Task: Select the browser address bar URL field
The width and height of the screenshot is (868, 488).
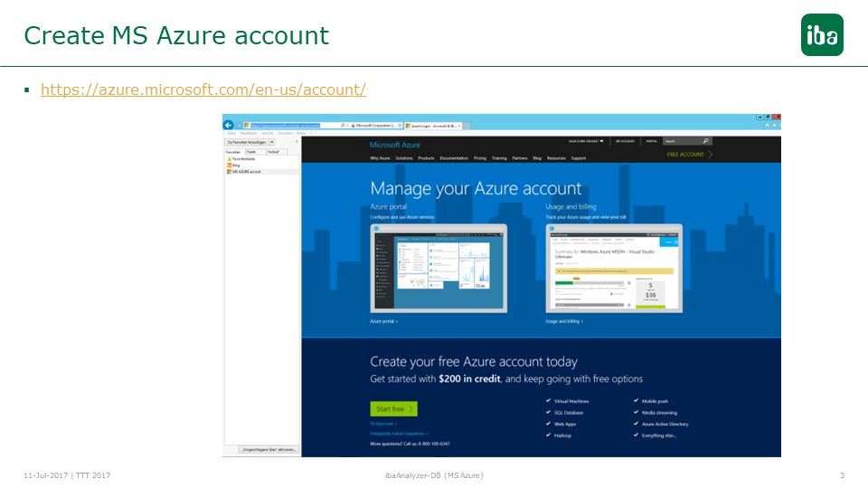Action: click(x=292, y=126)
